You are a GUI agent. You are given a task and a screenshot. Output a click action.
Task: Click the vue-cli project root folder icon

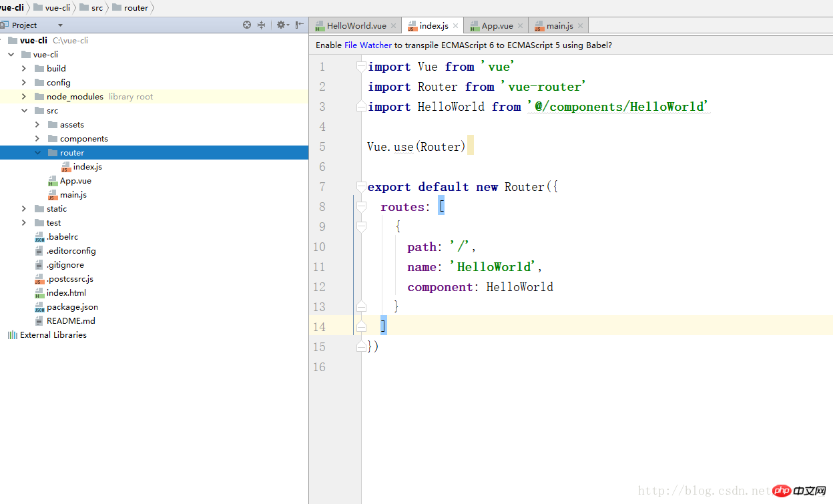13,41
